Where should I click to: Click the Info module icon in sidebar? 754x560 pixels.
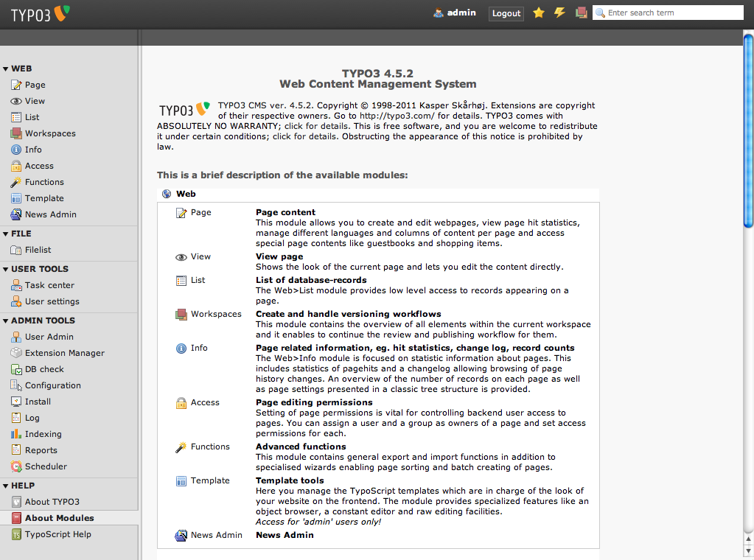coord(16,150)
